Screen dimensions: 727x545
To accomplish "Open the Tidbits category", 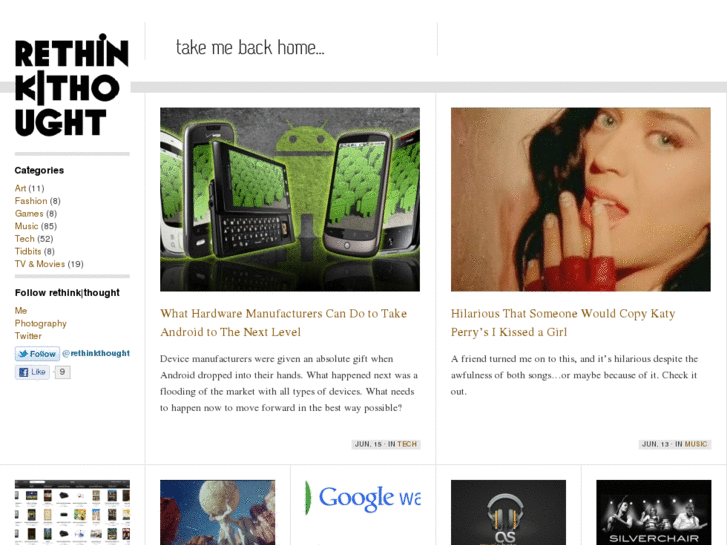I will tap(28, 251).
